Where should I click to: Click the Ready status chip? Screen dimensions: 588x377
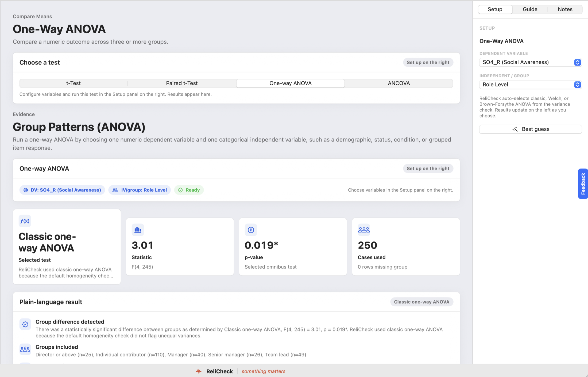click(x=189, y=190)
